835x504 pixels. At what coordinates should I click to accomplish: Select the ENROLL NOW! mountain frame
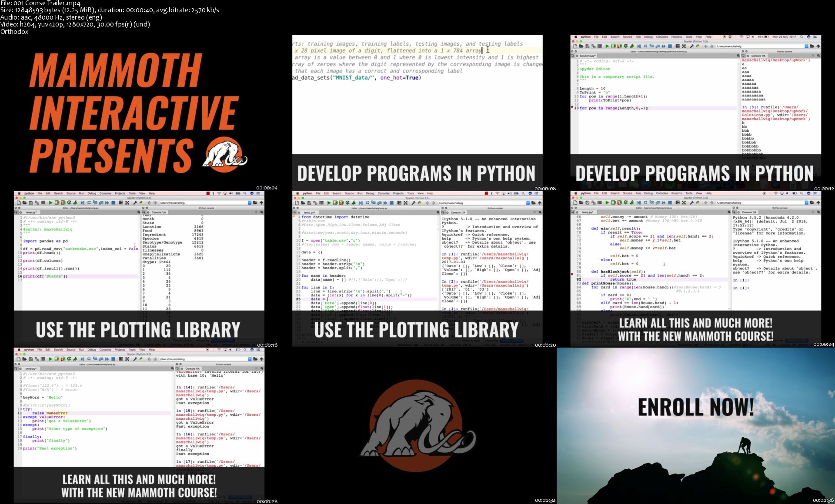696,426
